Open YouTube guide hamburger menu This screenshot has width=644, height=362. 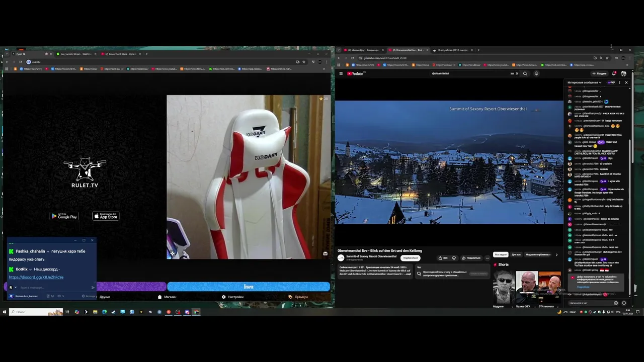coord(341,73)
